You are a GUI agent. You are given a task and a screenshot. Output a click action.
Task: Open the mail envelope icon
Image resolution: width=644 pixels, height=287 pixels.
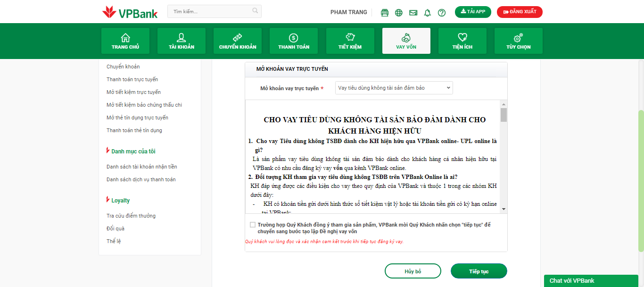point(413,13)
